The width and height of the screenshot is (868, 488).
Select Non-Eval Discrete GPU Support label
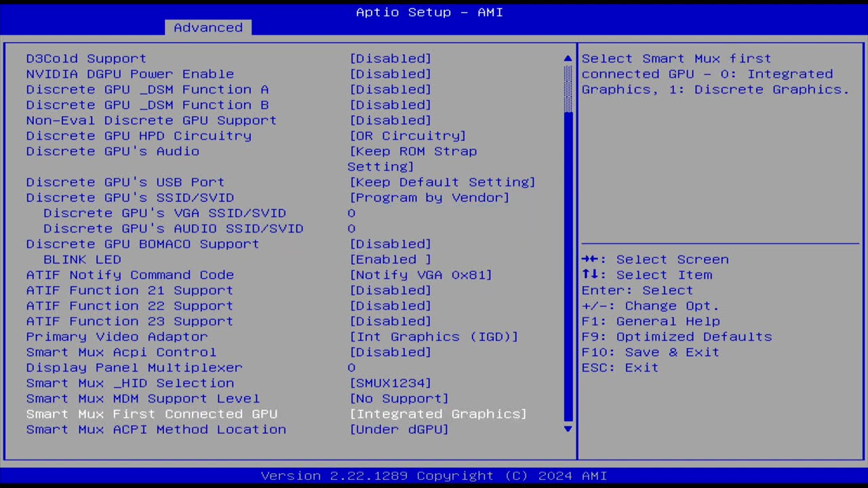click(151, 120)
